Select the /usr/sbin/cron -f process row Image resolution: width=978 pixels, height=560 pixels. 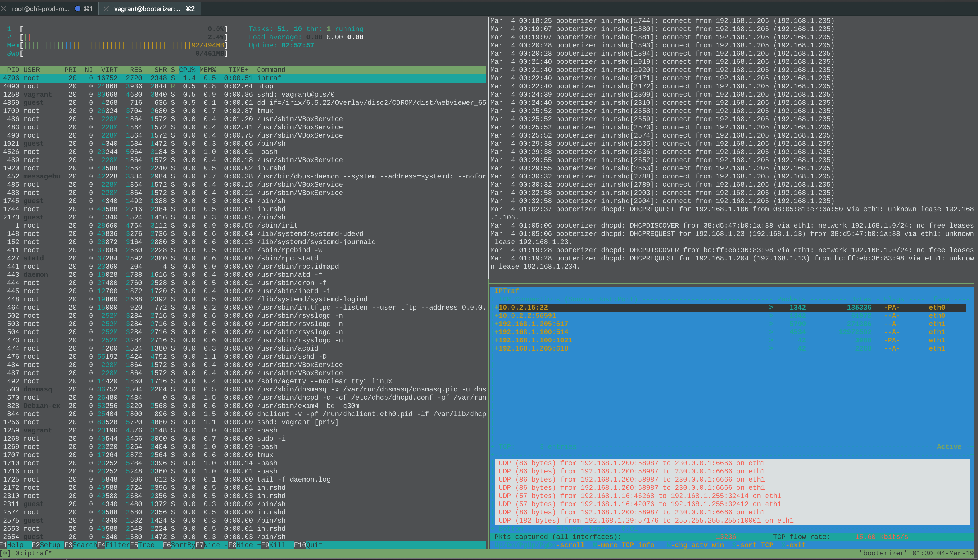[243, 283]
